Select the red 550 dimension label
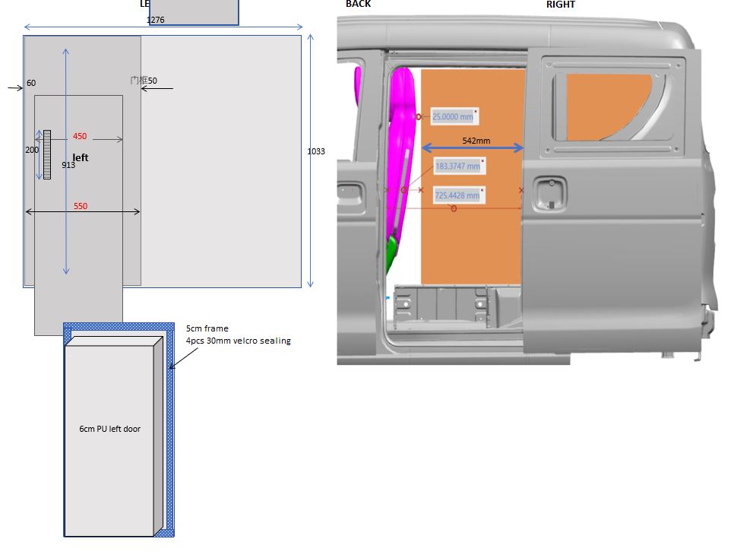 81,206
